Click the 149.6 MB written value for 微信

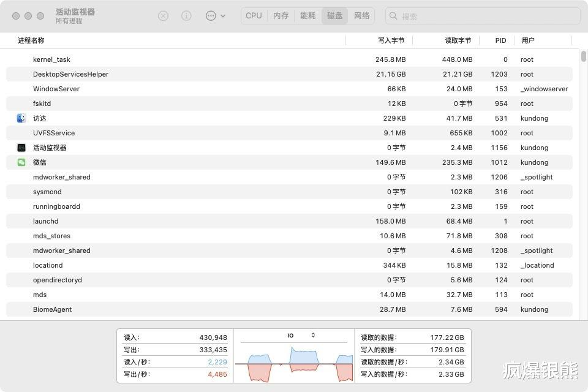point(390,162)
